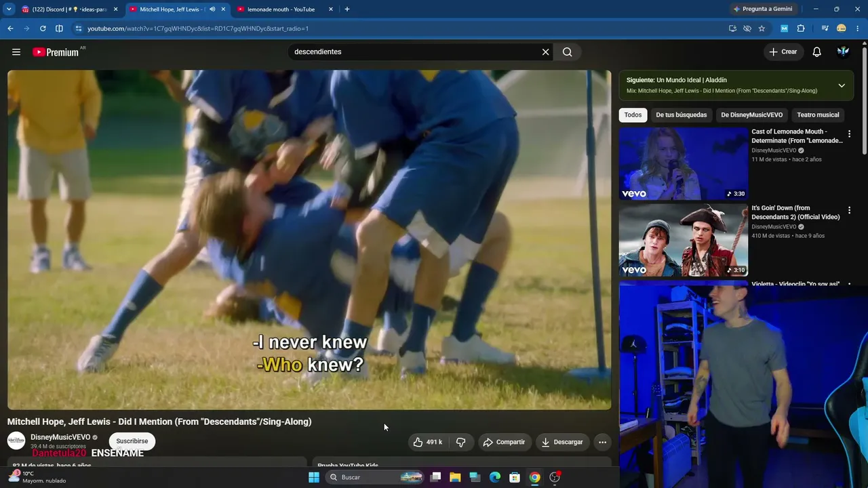This screenshot has width=868, height=488.
Task: Click the 39.4 M de suscriptores text
Action: point(58,446)
